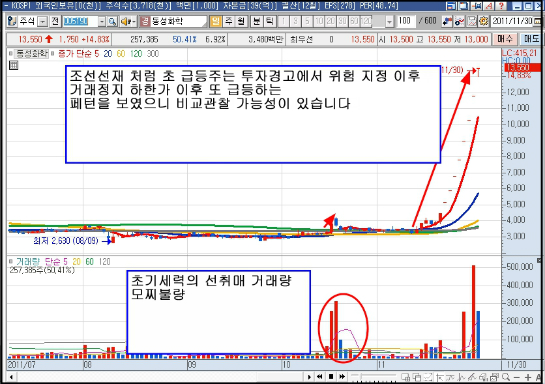Choose the 5 interval button
Viewport: 545px width, 384px height.
click(x=307, y=22)
